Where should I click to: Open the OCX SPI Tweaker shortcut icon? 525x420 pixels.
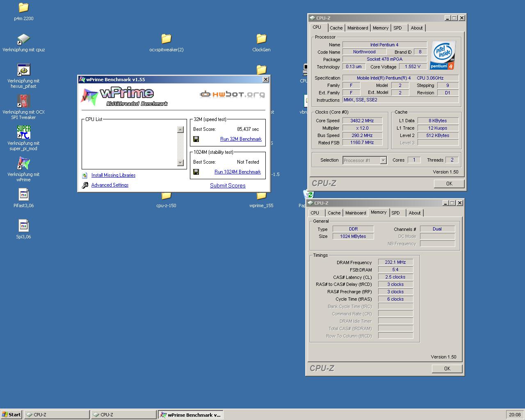(x=23, y=101)
